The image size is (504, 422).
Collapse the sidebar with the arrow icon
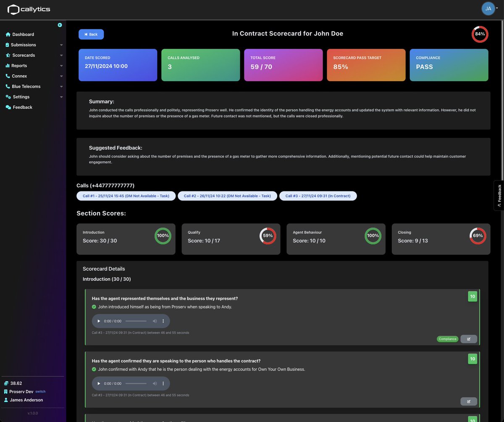pyautogui.click(x=60, y=25)
